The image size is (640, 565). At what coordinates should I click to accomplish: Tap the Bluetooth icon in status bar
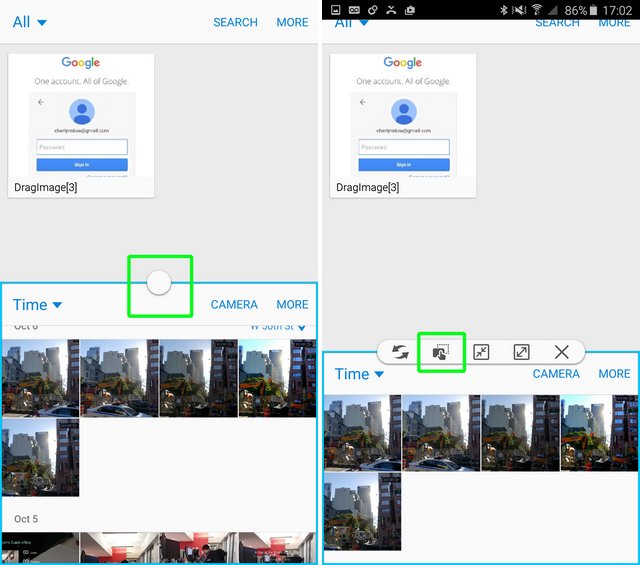[503, 10]
